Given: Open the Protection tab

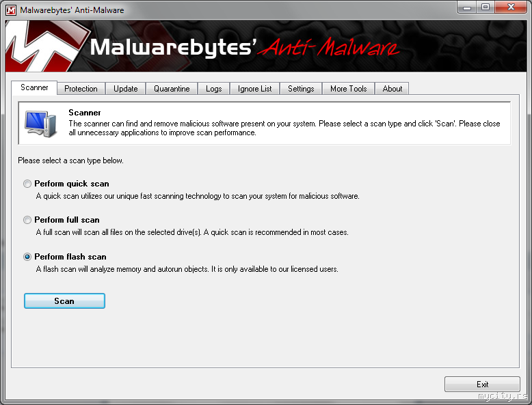Looking at the screenshot, I should (x=81, y=89).
